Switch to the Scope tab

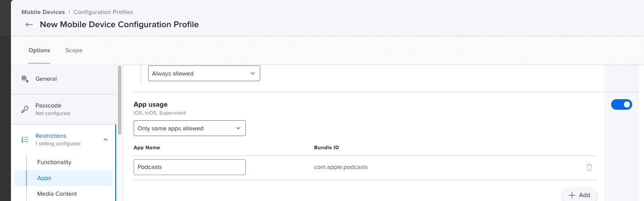coord(74,50)
